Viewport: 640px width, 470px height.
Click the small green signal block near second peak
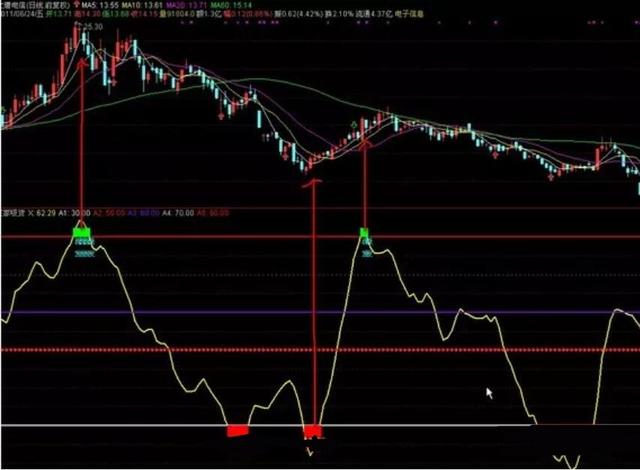click(364, 233)
